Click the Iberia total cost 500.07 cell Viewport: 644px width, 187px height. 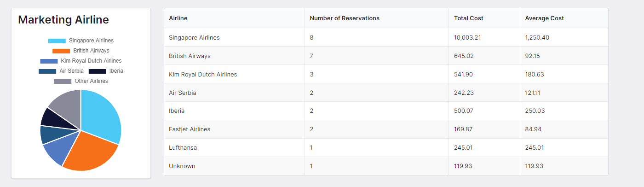[x=464, y=111]
